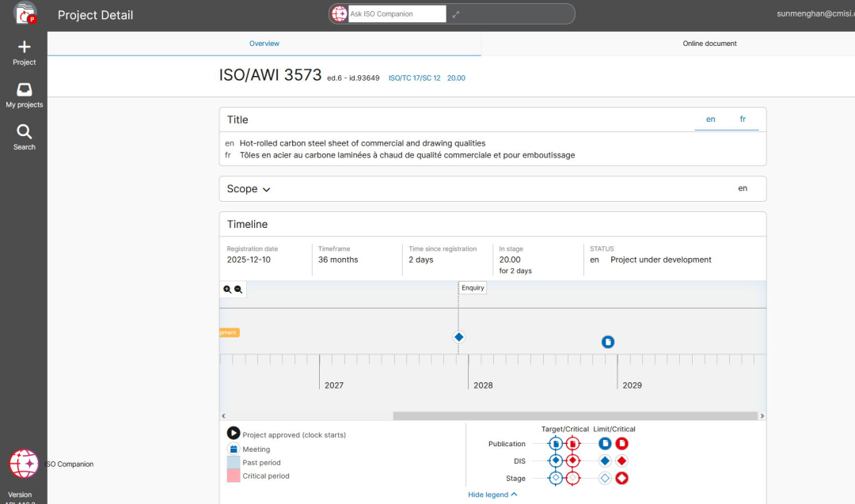Select the en language in Scope header
855x504 pixels.
pos(743,188)
